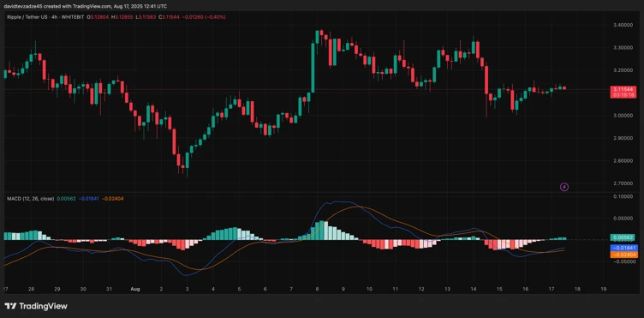
Task: Click the orange -0.02404 value in the MACD legend
Action: [113, 199]
